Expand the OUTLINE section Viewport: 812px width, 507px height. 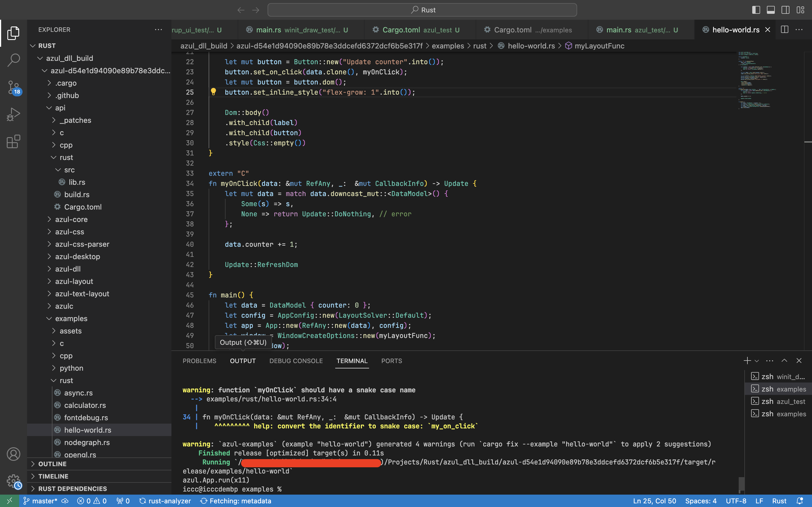coord(52,464)
